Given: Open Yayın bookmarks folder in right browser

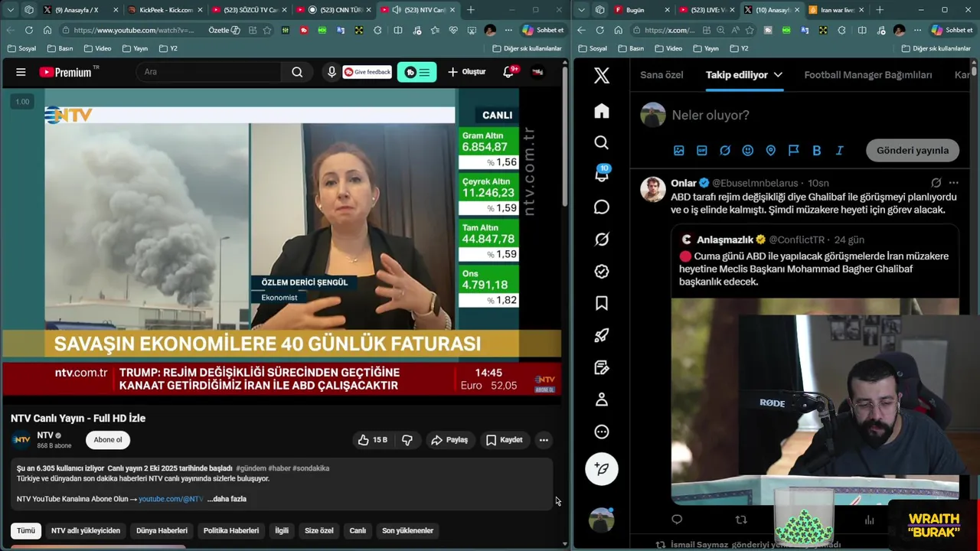Looking at the screenshot, I should click(x=707, y=48).
